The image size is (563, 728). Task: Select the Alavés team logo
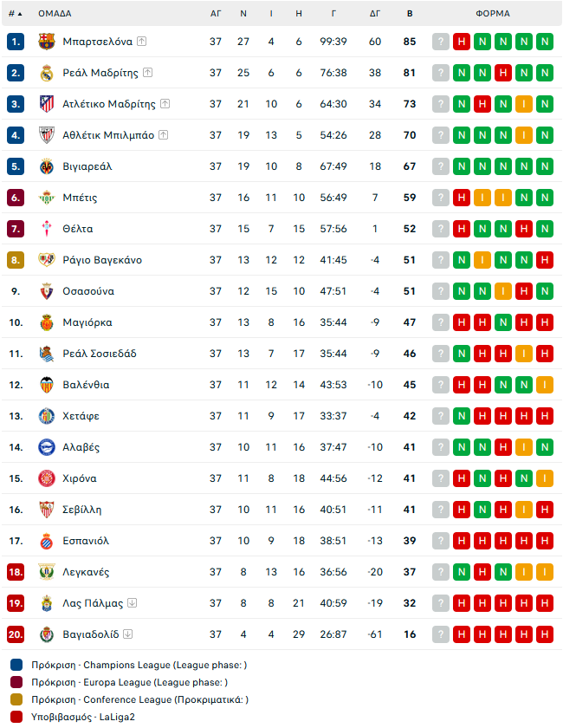click(47, 447)
